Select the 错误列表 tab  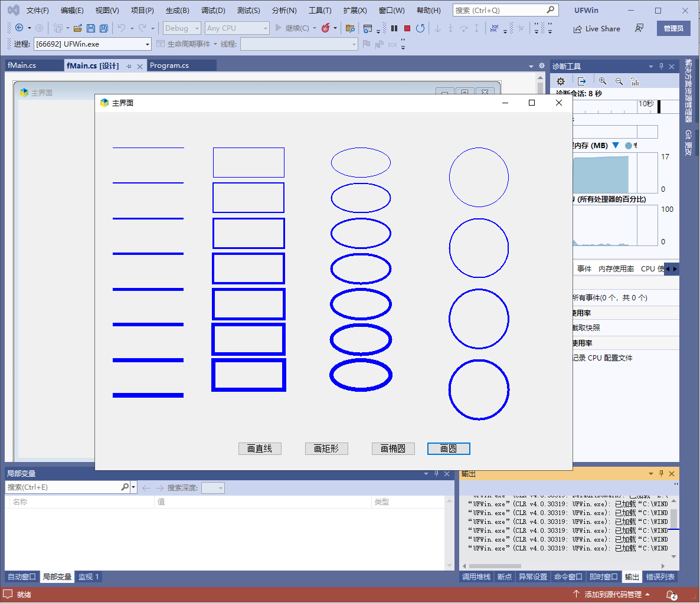tap(660, 576)
